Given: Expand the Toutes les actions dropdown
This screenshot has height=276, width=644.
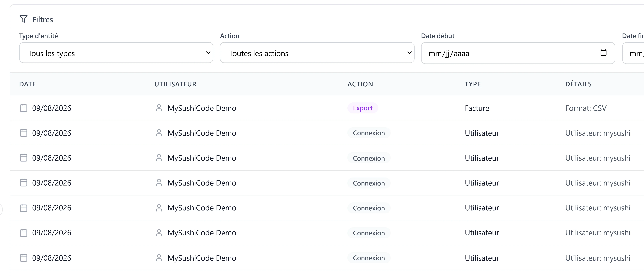Looking at the screenshot, I should point(317,53).
